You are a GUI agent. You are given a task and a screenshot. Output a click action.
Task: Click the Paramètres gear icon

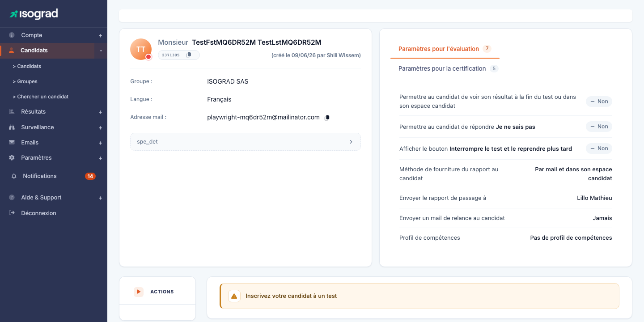(x=12, y=158)
